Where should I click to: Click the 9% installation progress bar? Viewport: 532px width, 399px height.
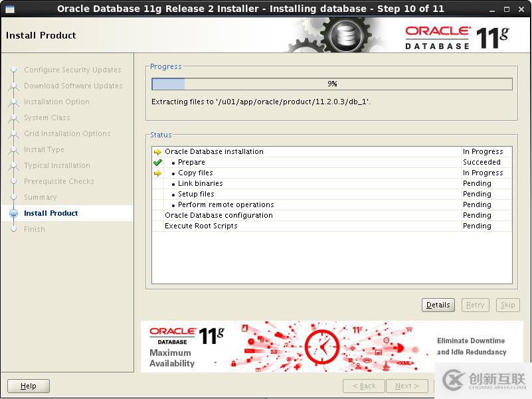point(332,84)
